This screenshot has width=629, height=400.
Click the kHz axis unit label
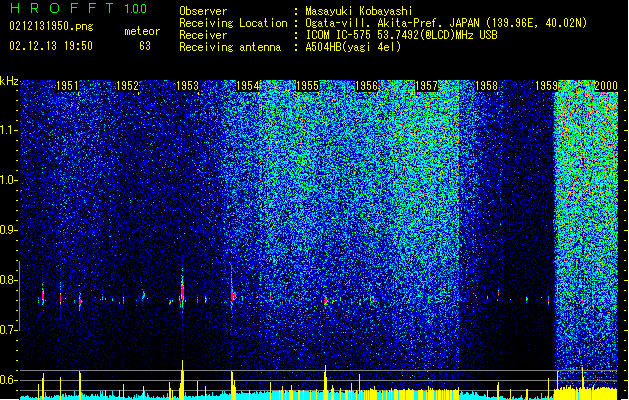click(x=9, y=81)
